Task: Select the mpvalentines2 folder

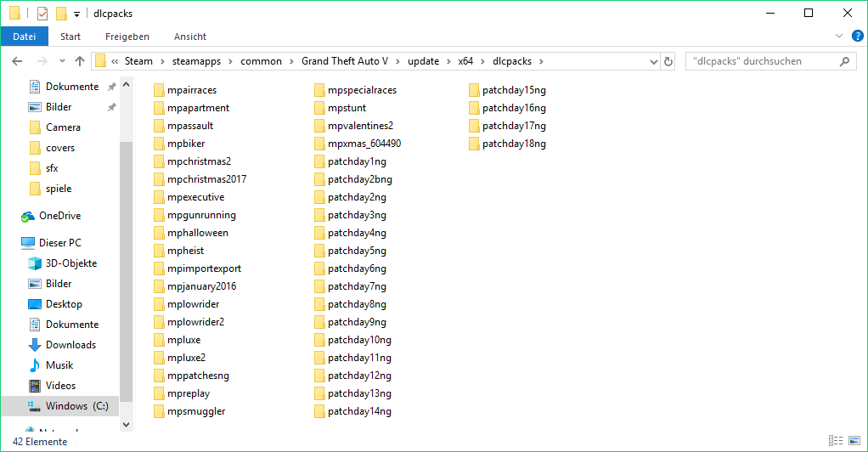Action: tap(360, 126)
